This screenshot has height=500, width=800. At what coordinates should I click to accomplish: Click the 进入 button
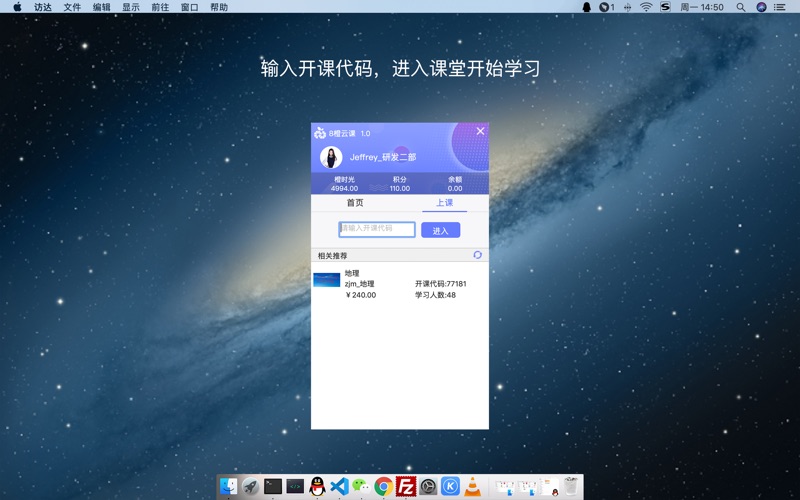click(x=440, y=230)
